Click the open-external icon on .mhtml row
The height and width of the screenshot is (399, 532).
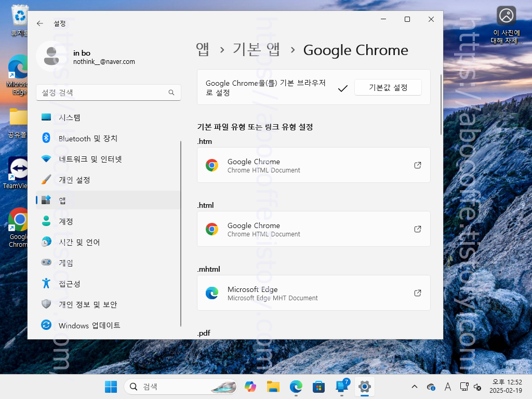[418, 293]
